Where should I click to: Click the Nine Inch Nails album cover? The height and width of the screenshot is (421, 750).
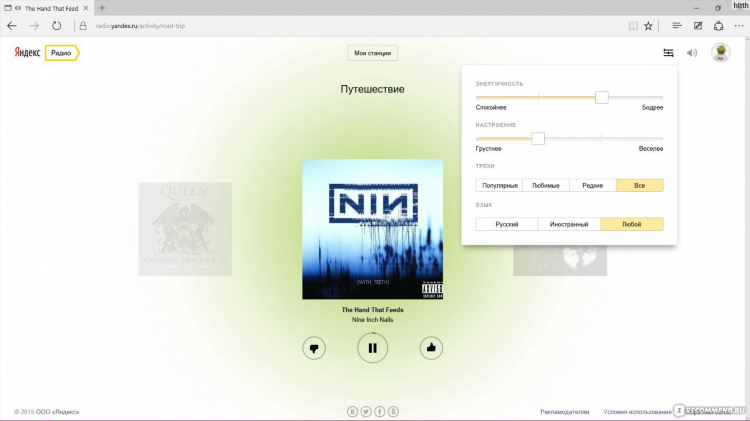pos(372,229)
